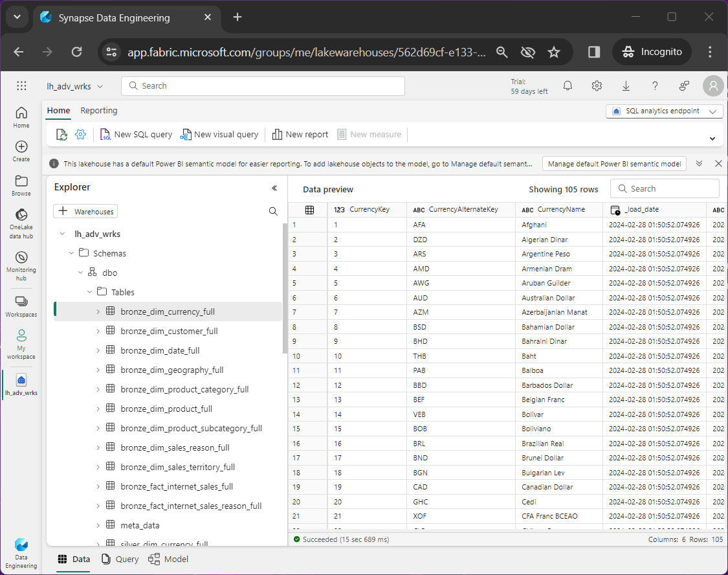Select the bronze_fact_internet_sales_full table
The width and height of the screenshot is (728, 575).
pos(177,486)
